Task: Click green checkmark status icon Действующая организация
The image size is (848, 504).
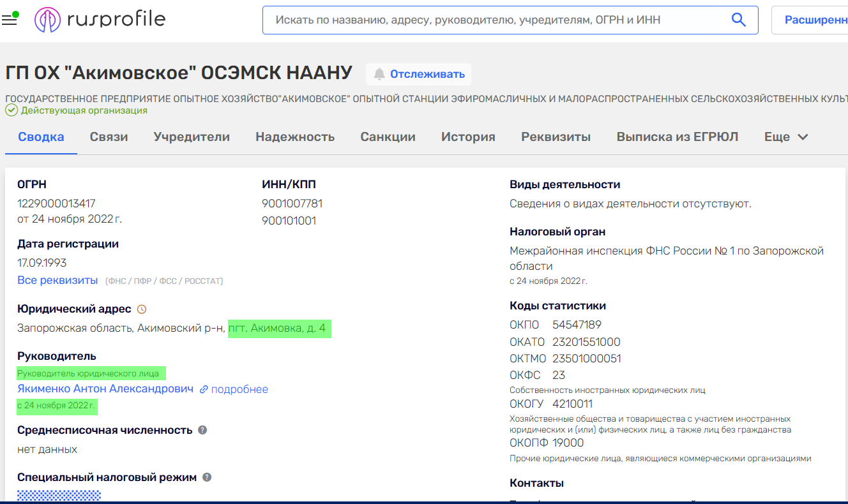Action: 11,110
